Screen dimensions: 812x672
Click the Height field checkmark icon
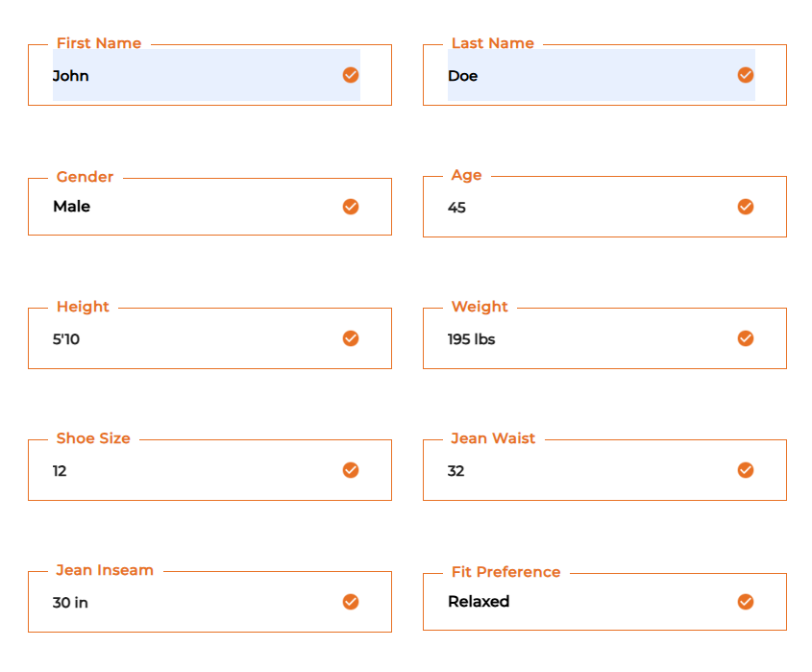[351, 338]
